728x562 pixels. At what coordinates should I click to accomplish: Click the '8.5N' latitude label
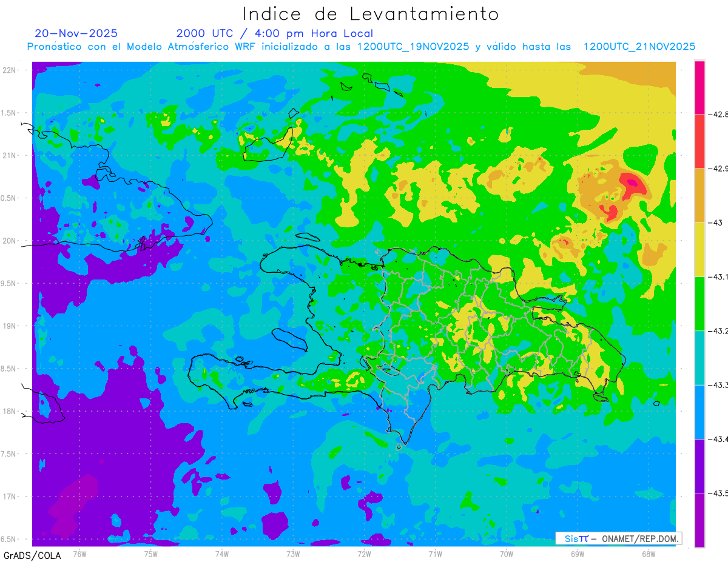pyautogui.click(x=9, y=369)
